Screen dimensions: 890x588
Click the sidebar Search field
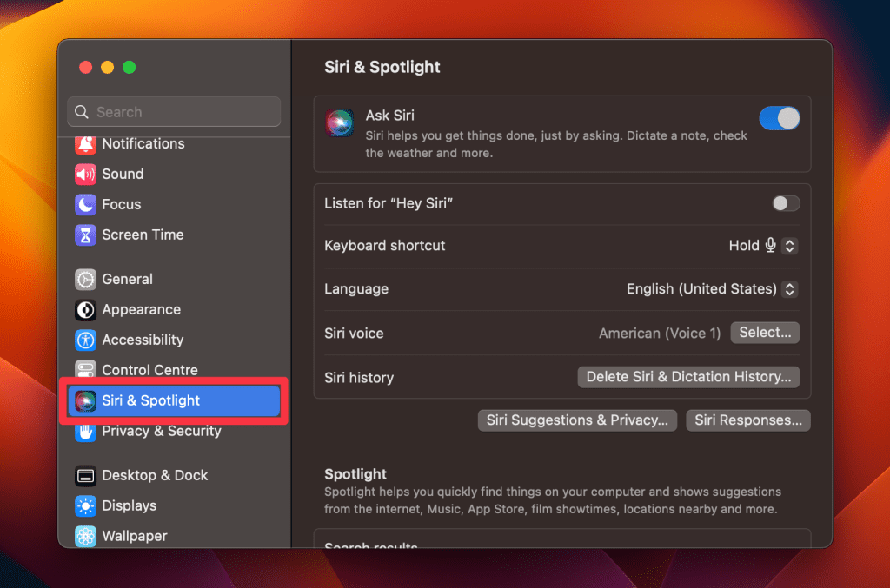[174, 112]
